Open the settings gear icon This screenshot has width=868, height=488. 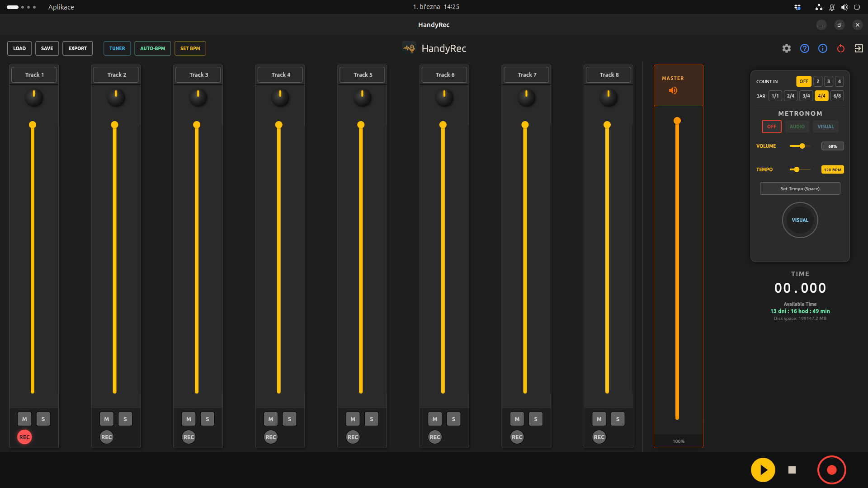(x=787, y=48)
